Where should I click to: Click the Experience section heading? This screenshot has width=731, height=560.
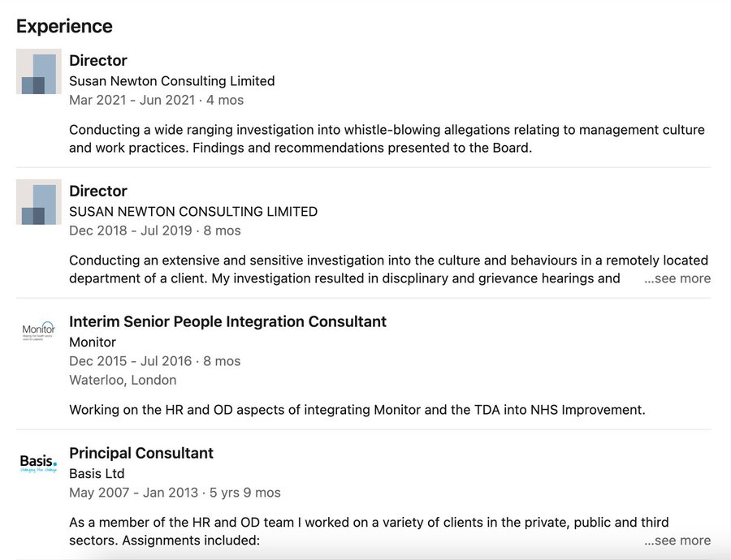(x=64, y=26)
